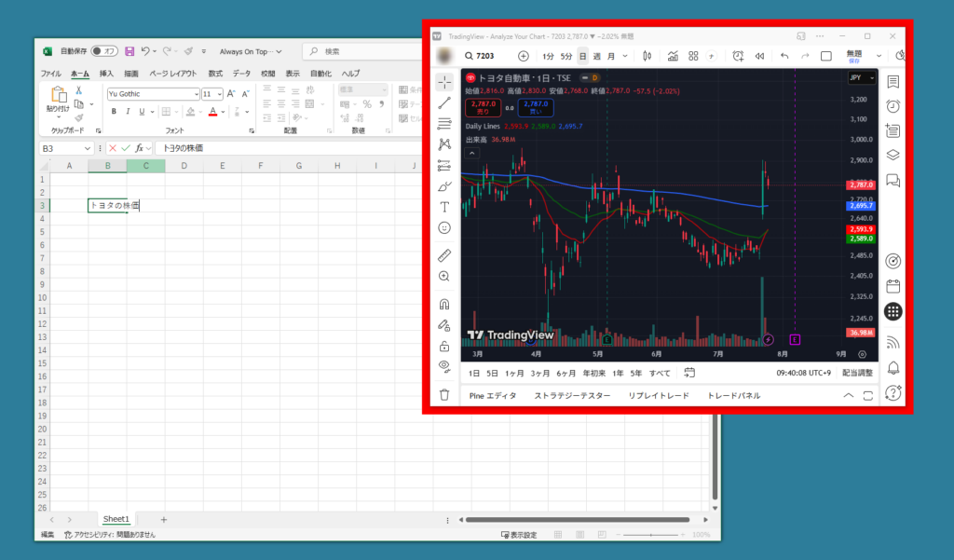Click the fill color bucket swatch

pos(190,112)
